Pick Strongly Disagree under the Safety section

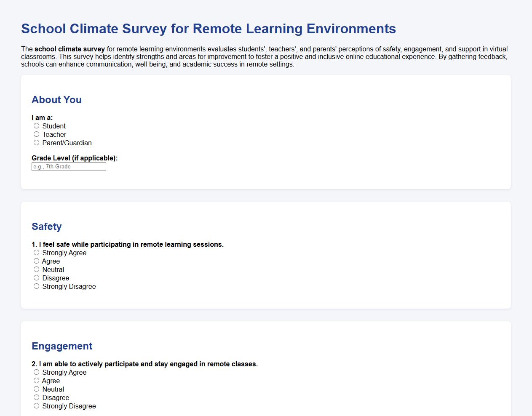(36, 286)
